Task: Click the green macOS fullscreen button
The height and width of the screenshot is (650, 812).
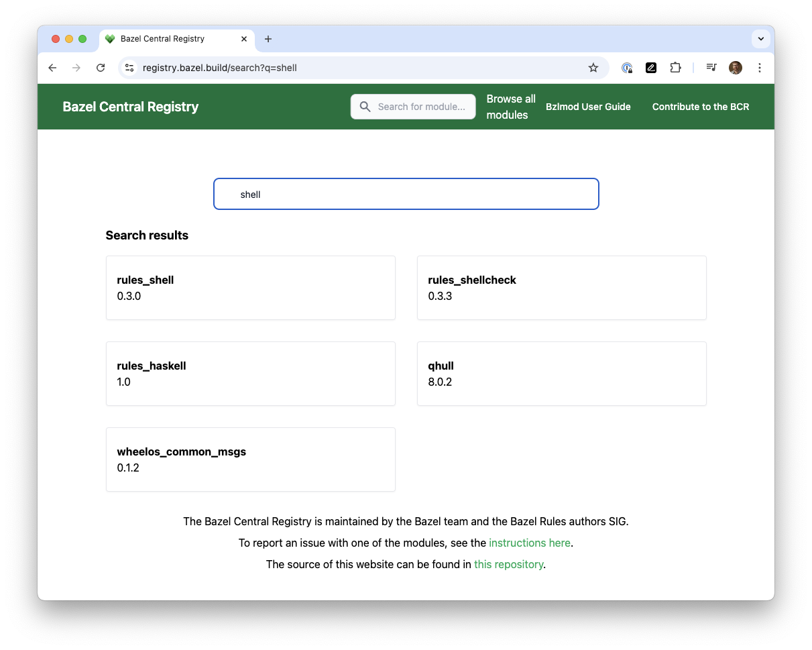Action: [82, 39]
